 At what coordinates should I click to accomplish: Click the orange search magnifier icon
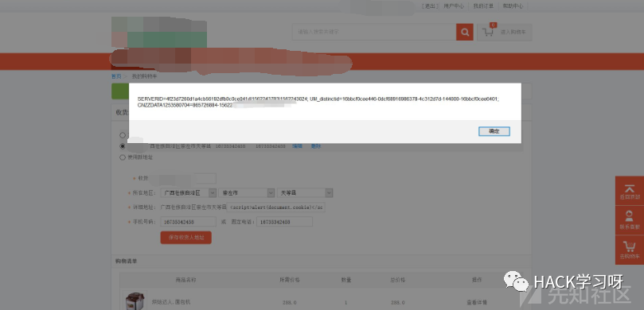[x=465, y=32]
